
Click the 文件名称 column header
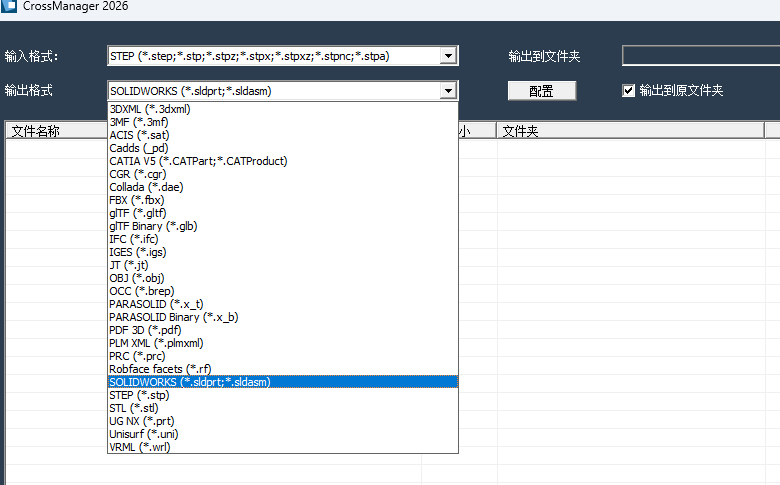pos(56,131)
